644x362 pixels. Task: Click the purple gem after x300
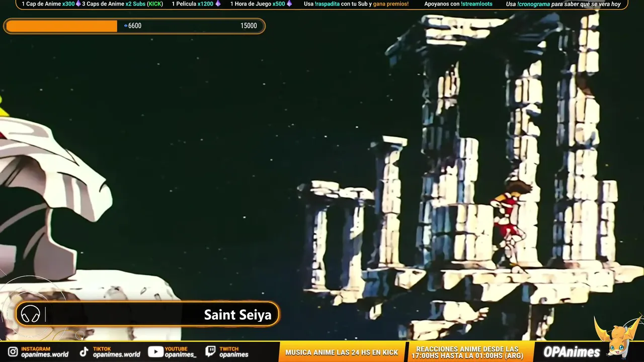(78, 4)
